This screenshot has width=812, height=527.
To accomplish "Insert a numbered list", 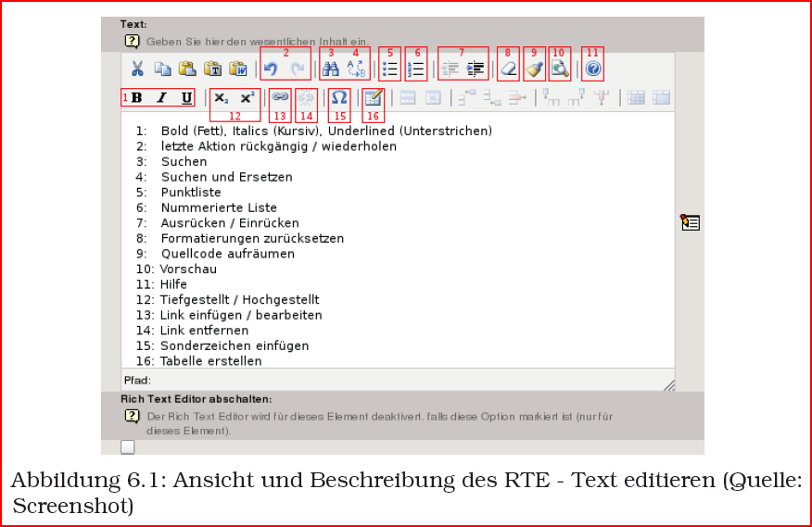I will point(416,69).
